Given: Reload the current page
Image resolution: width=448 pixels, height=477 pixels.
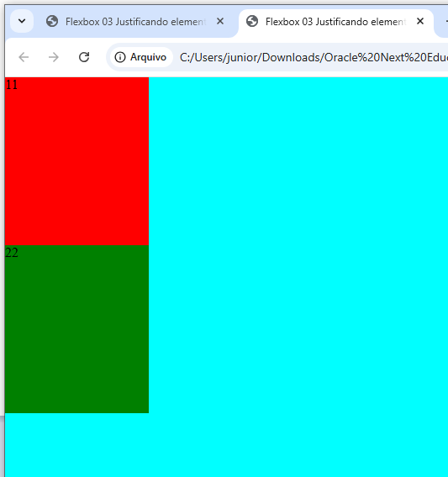Looking at the screenshot, I should [x=84, y=57].
